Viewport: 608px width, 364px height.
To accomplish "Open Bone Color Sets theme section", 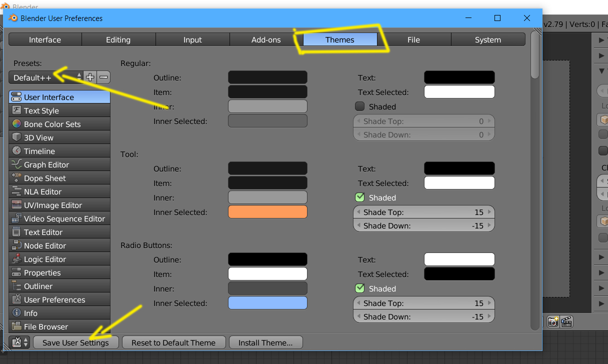I will tap(59, 124).
